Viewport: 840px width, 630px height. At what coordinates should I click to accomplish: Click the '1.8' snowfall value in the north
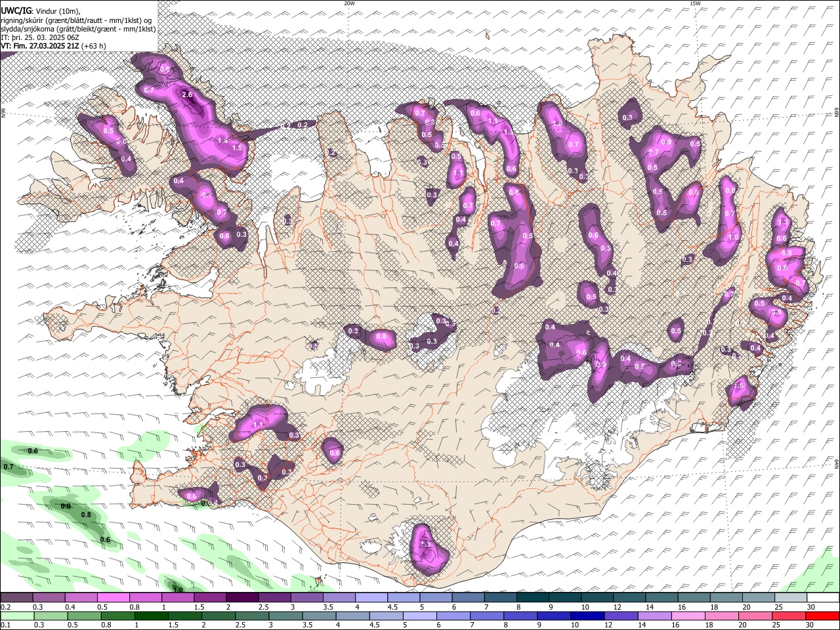(x=558, y=123)
